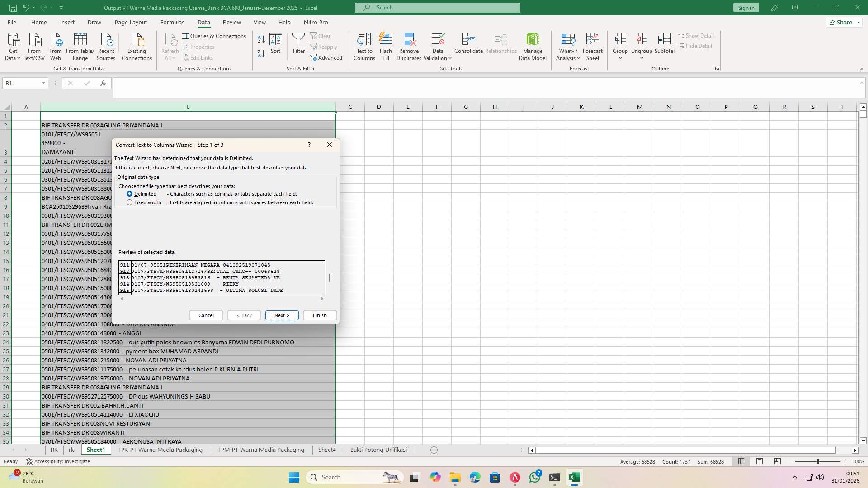The width and height of the screenshot is (868, 488).
Task: Open the Name Box dropdown
Action: [43, 83]
